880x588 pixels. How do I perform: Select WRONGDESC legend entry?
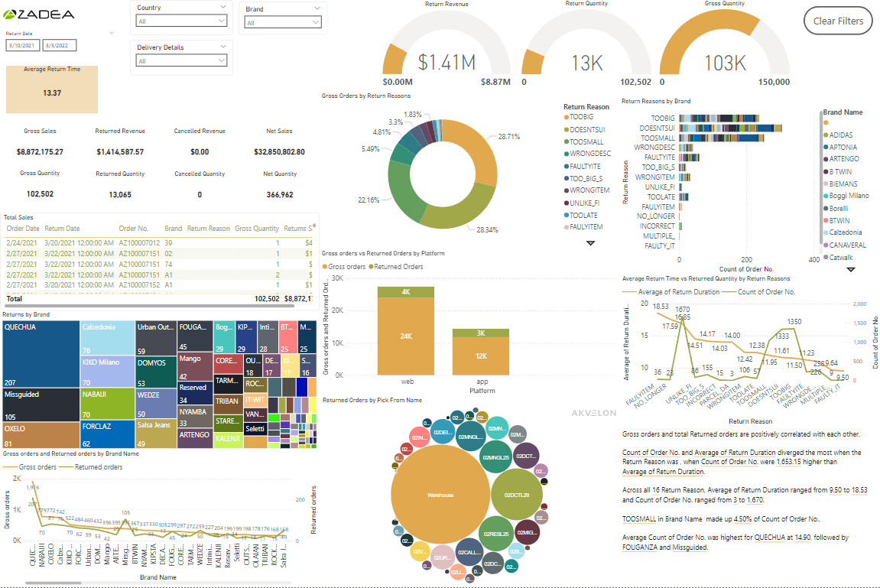pyautogui.click(x=587, y=153)
